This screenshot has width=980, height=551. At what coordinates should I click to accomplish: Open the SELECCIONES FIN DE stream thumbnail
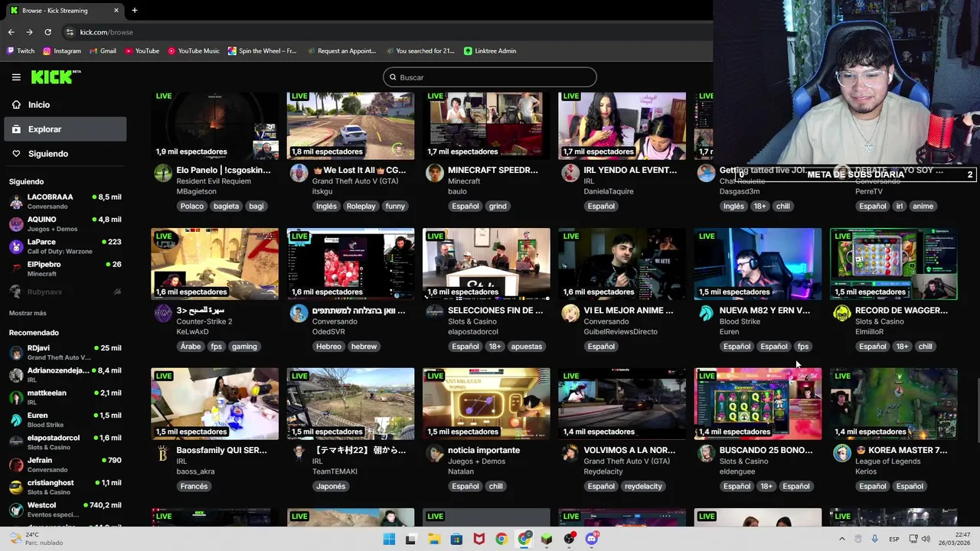(x=486, y=264)
